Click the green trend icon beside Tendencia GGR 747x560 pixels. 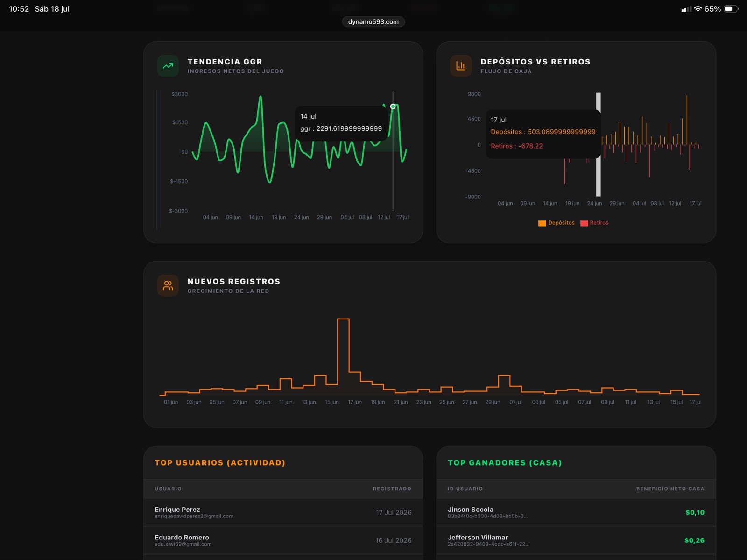(168, 66)
